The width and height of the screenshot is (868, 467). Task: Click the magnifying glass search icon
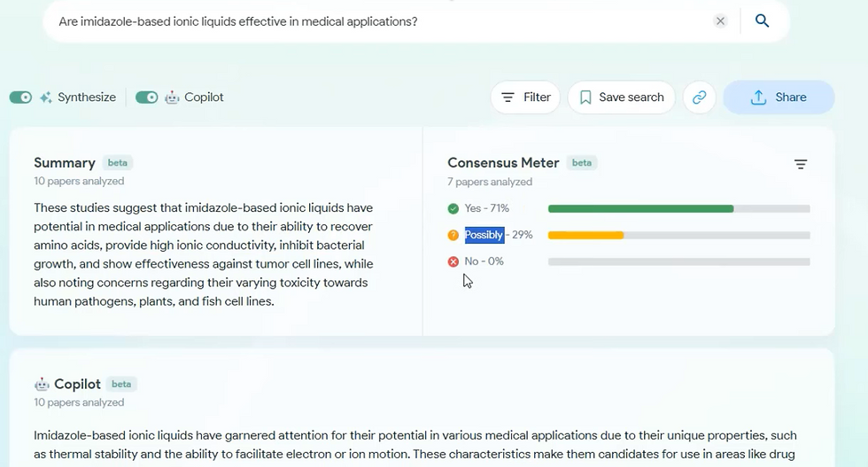(762, 21)
